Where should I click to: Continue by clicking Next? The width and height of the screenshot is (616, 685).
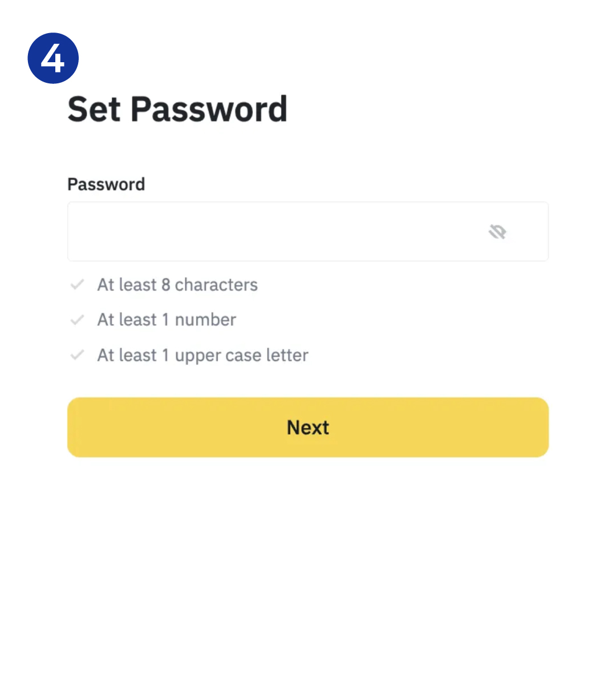[x=308, y=428]
